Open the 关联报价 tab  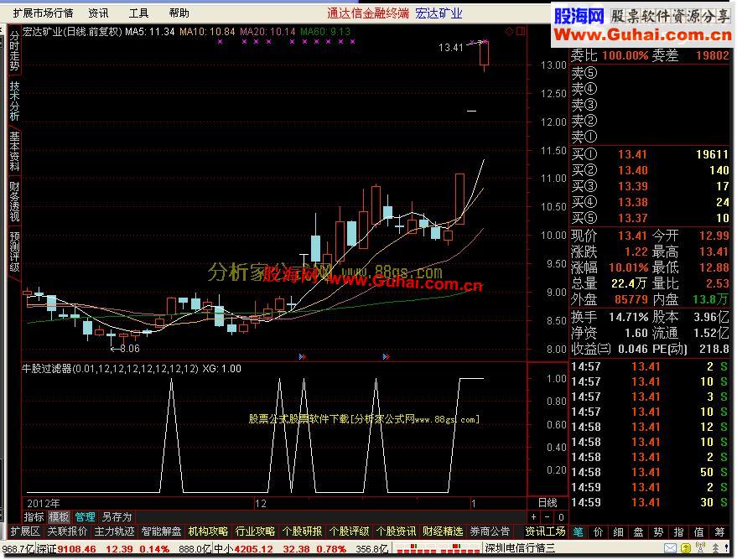[x=67, y=531]
